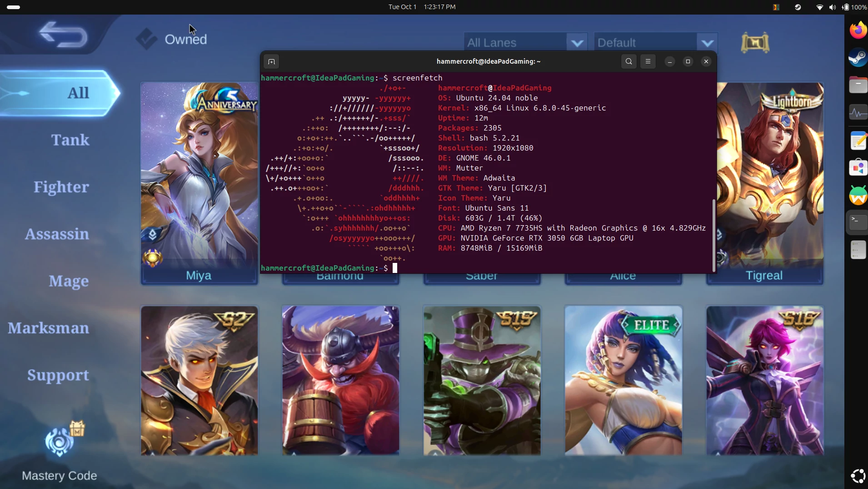This screenshot has width=868, height=489.
Task: Select the All hero category tab
Action: (x=60, y=93)
